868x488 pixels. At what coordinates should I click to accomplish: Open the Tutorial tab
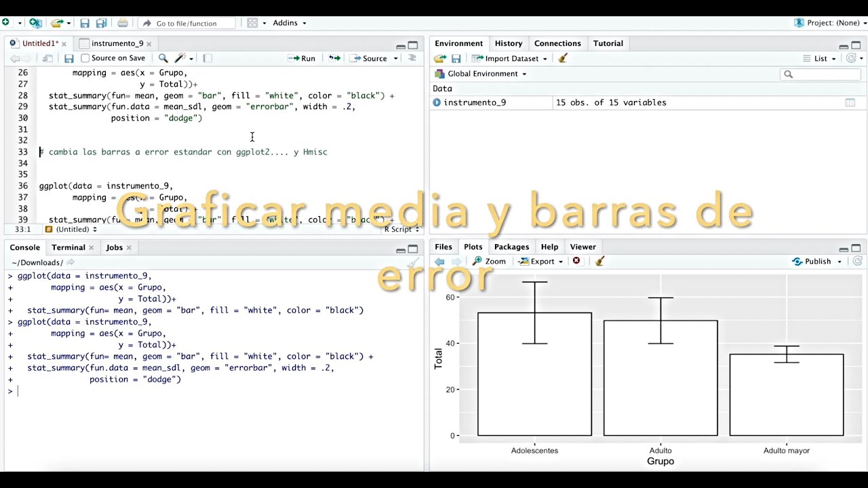(x=608, y=43)
